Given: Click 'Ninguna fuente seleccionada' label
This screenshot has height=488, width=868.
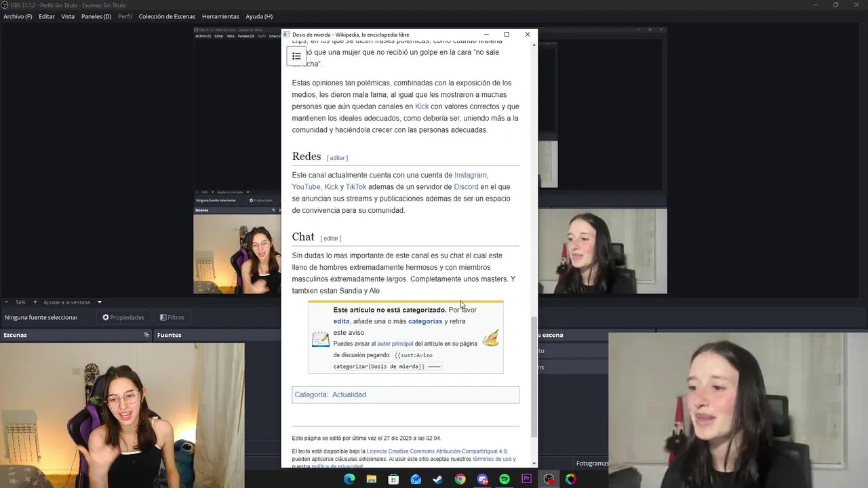Looking at the screenshot, I should click(41, 317).
